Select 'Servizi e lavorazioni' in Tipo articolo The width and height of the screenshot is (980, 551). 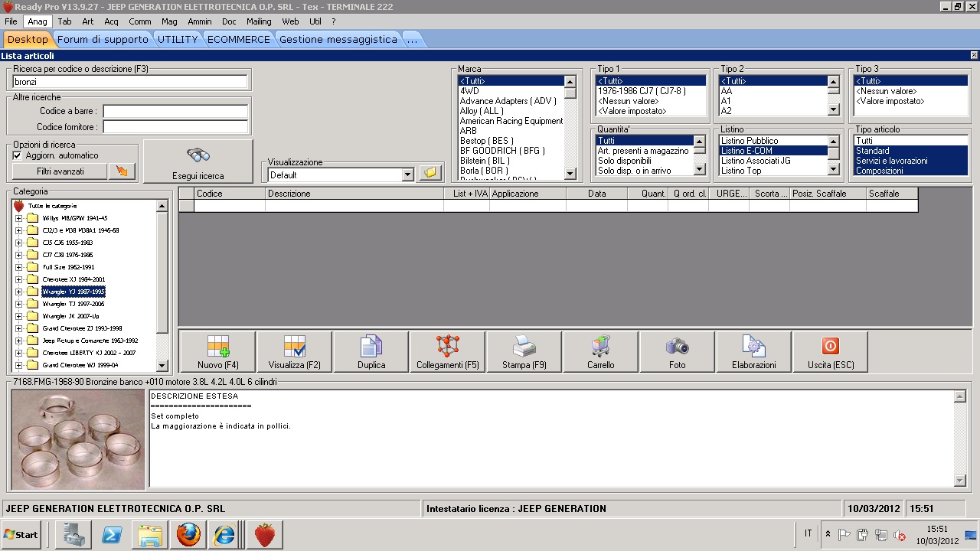(911, 161)
